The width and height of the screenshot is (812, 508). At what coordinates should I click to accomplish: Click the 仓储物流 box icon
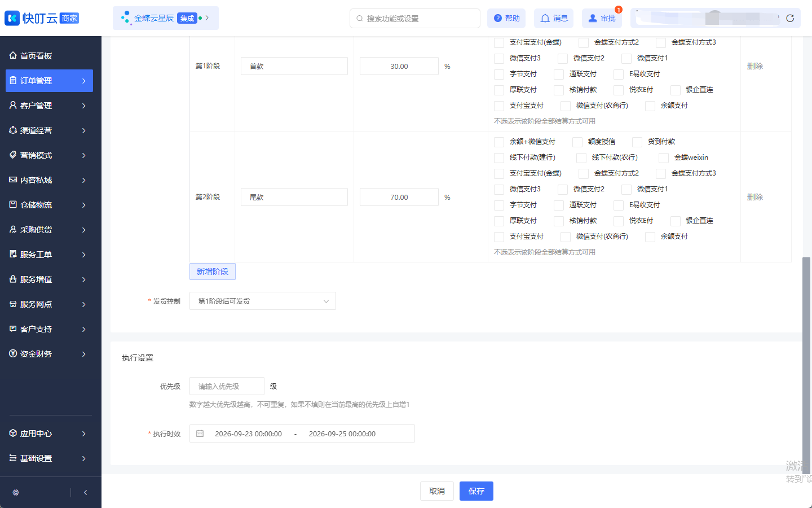point(13,205)
